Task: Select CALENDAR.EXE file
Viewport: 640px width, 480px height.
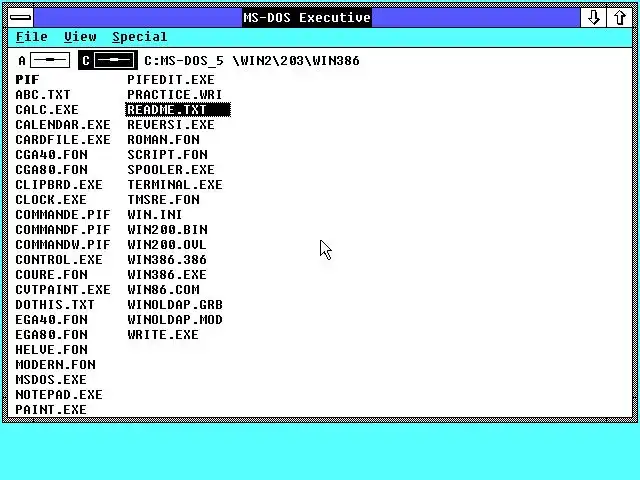Action: coord(63,124)
